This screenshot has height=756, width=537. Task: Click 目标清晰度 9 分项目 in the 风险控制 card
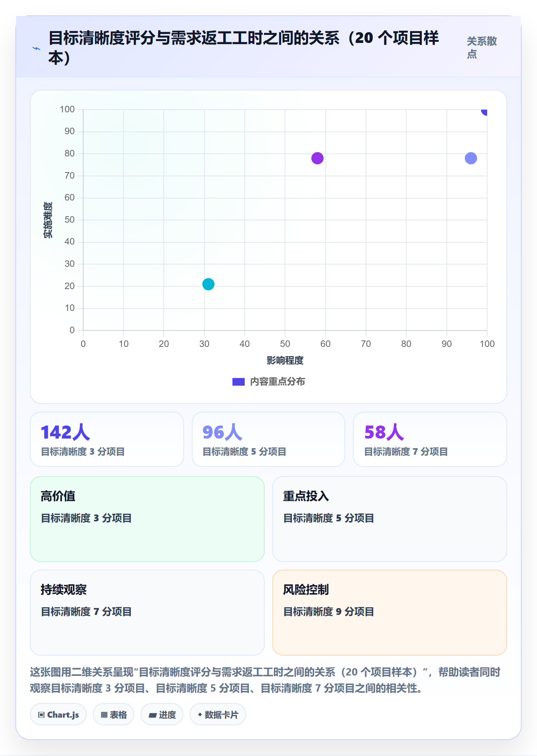(329, 612)
